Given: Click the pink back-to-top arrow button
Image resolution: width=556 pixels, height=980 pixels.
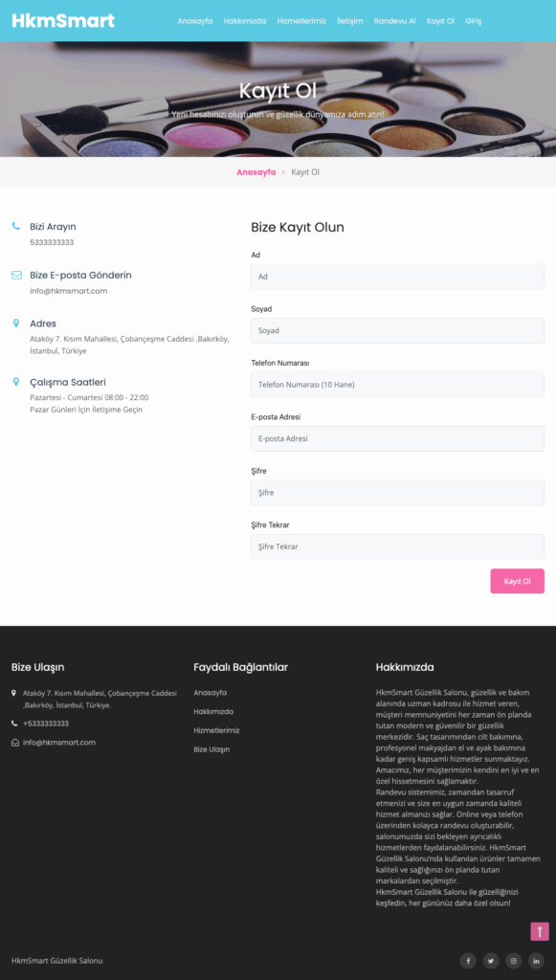Looking at the screenshot, I should (x=540, y=931).
